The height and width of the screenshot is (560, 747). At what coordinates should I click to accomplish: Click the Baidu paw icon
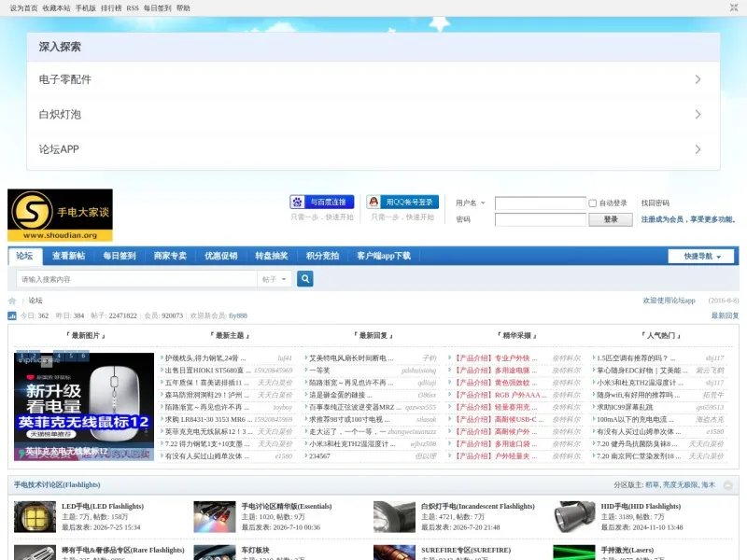point(297,202)
